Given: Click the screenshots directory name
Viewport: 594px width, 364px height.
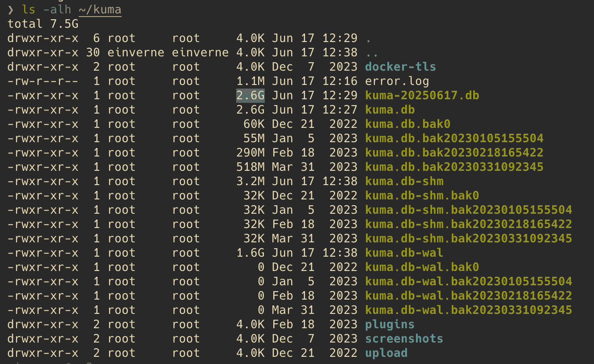Looking at the screenshot, I should pyautogui.click(x=404, y=339).
